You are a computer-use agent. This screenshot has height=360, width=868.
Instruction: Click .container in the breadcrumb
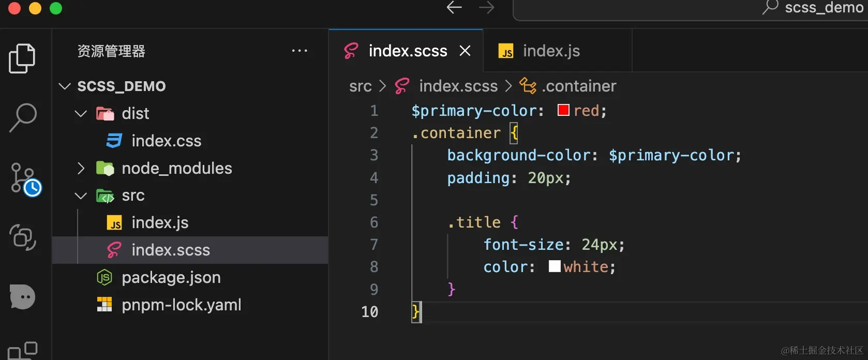pos(579,86)
